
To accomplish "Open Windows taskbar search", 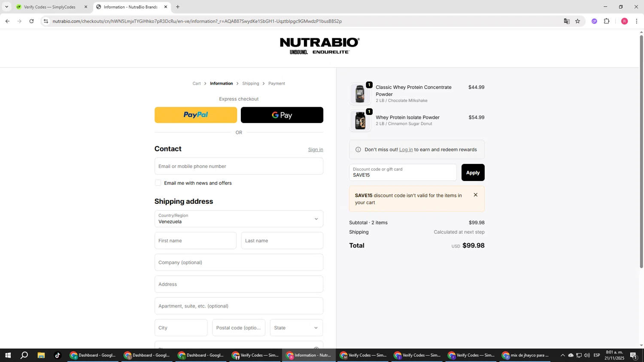I will 24,355.
